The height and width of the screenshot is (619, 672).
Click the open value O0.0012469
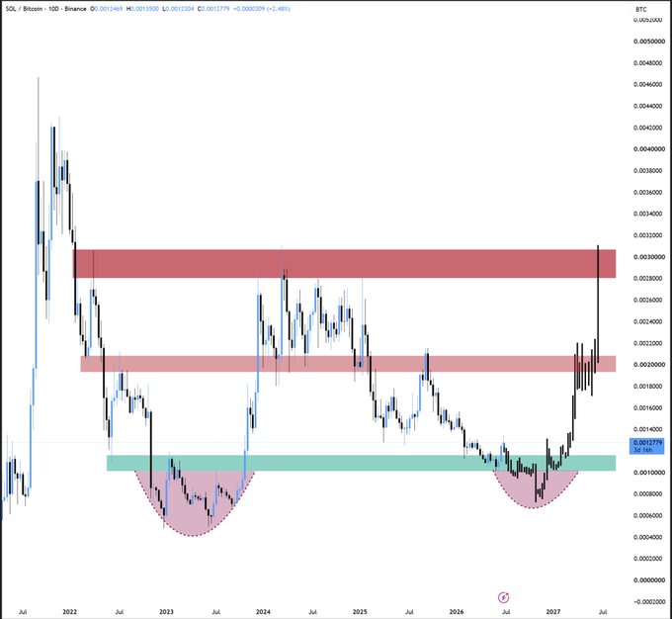click(x=106, y=9)
